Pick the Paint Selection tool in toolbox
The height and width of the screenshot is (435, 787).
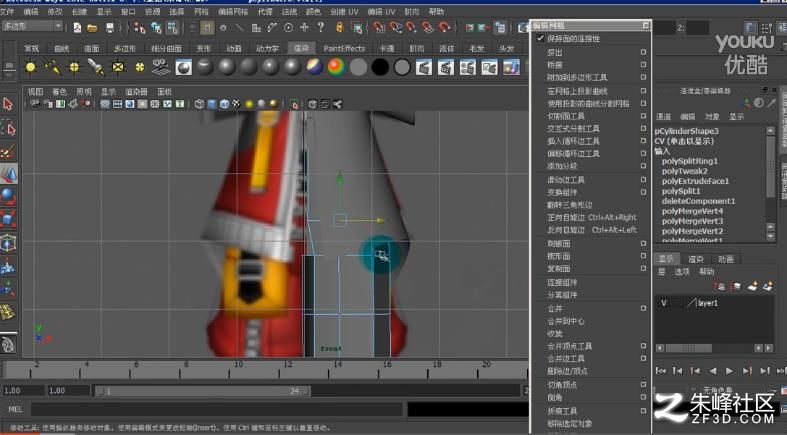point(9,151)
